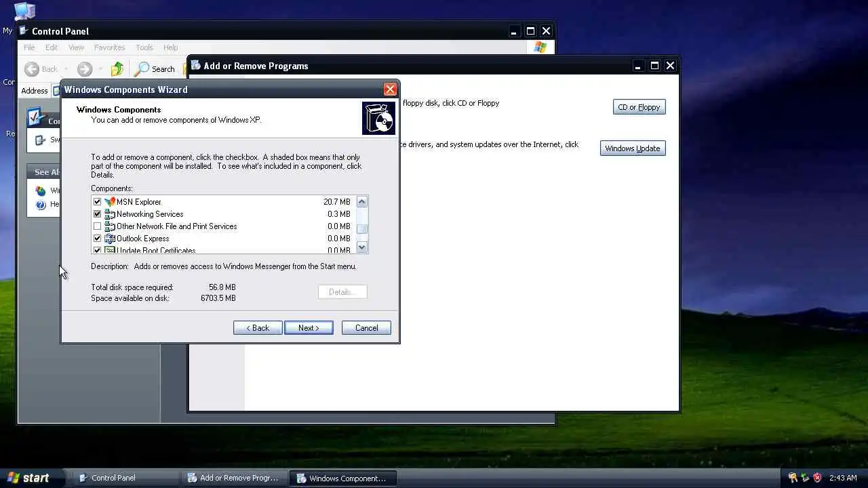
Task: Open the Help menu in Control Panel
Action: (x=170, y=47)
